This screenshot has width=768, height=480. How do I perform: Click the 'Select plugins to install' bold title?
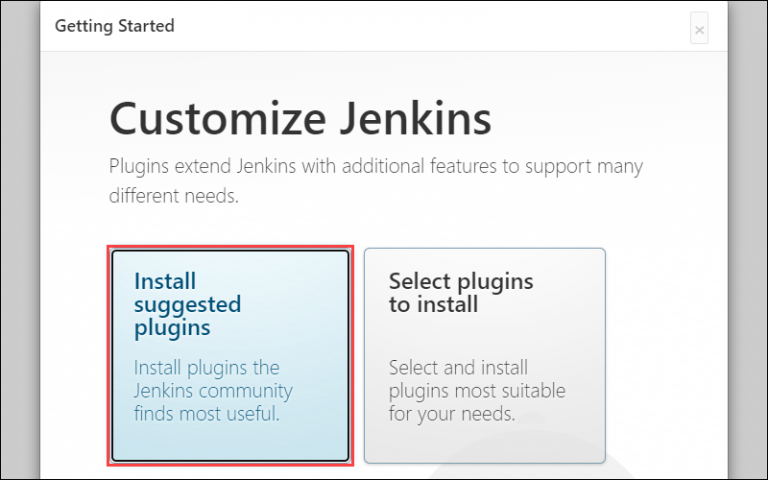coord(461,293)
